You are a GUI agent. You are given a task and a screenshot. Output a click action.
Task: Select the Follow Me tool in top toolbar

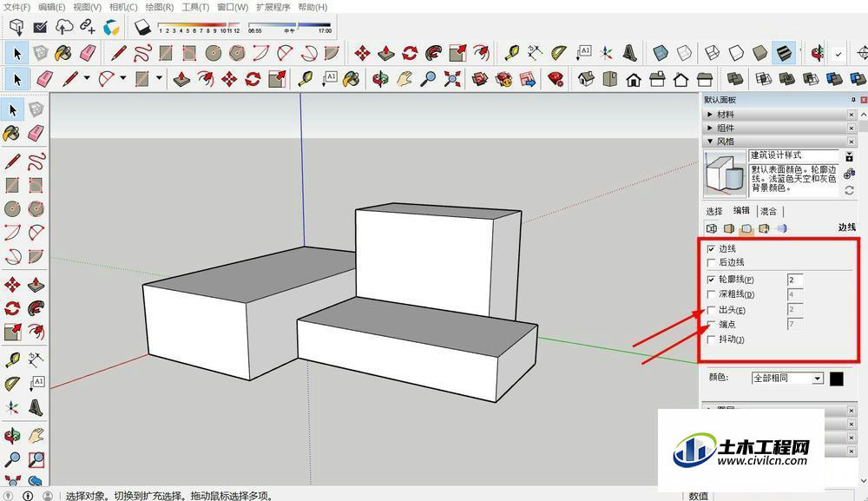[x=433, y=53]
